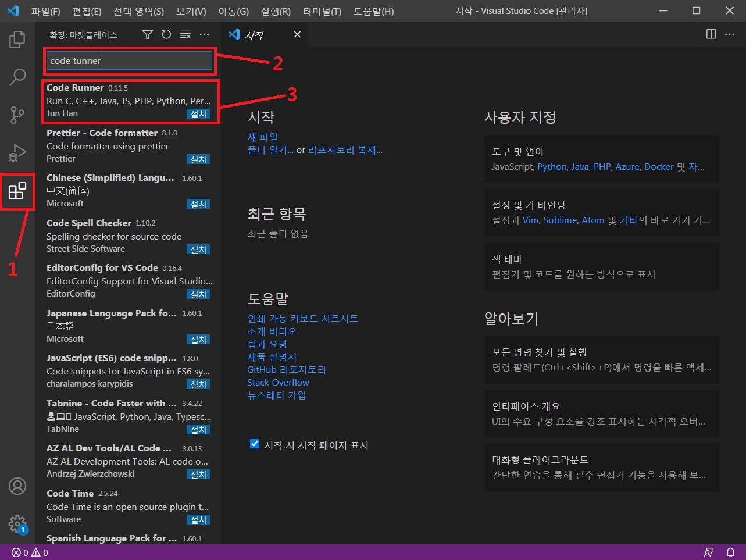
Task: Open the 터미널(T) menu
Action: pyautogui.click(x=322, y=11)
